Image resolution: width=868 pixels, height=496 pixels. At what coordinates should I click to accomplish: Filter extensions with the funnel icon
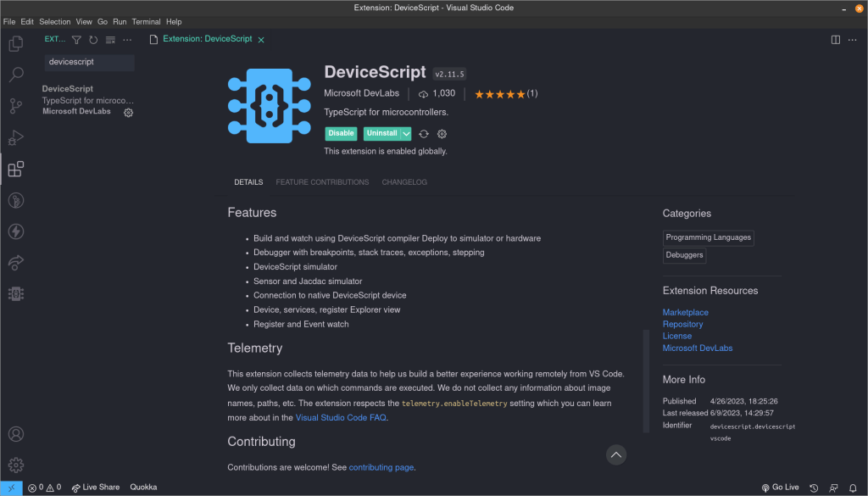[x=76, y=39]
